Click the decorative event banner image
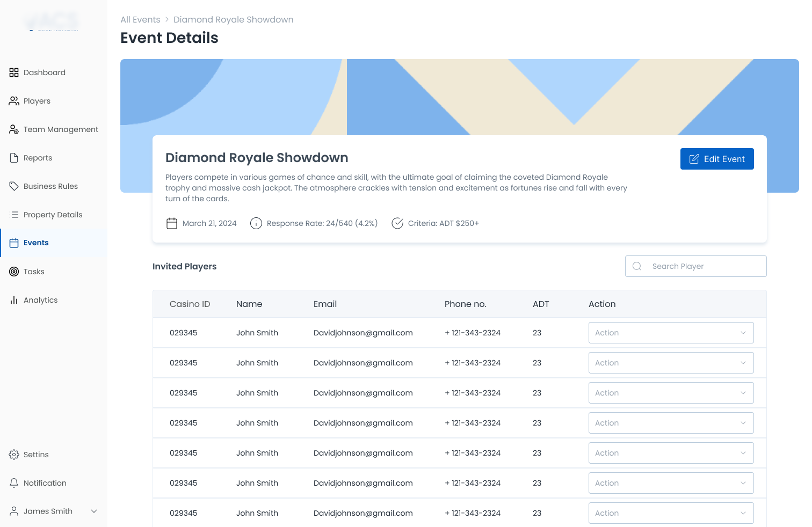The image size is (812, 527). (x=460, y=97)
